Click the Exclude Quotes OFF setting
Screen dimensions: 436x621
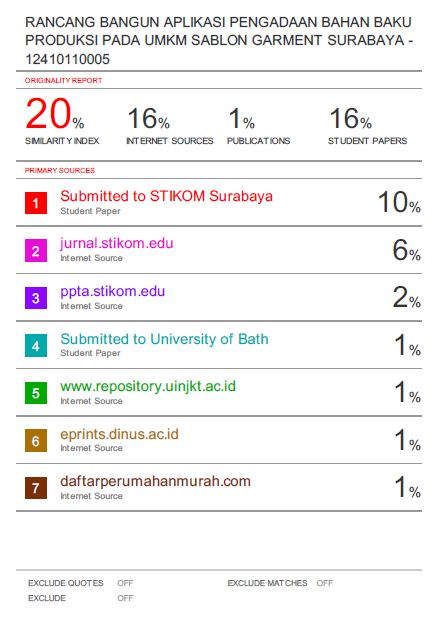pyautogui.click(x=125, y=583)
